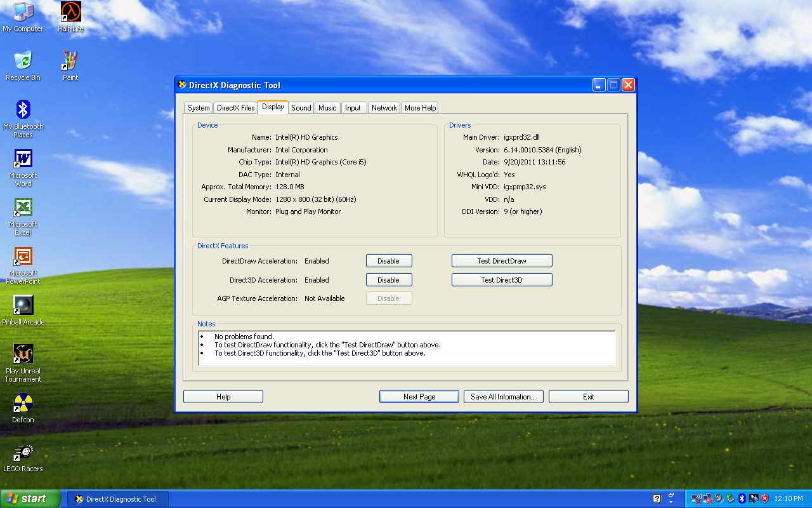The image size is (812, 508).
Task: Open the Start menu
Action: tap(30, 498)
